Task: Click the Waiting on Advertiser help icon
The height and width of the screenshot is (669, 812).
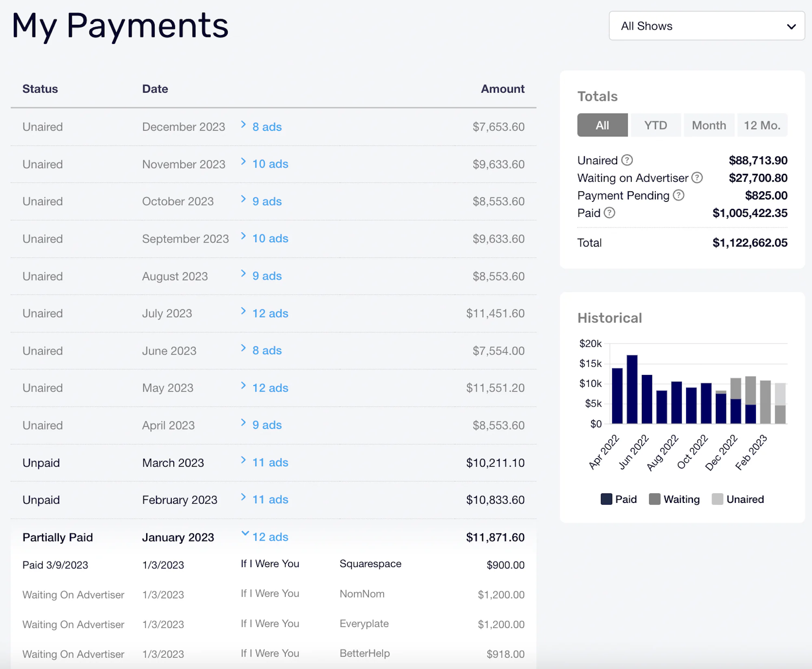Action: pos(697,178)
